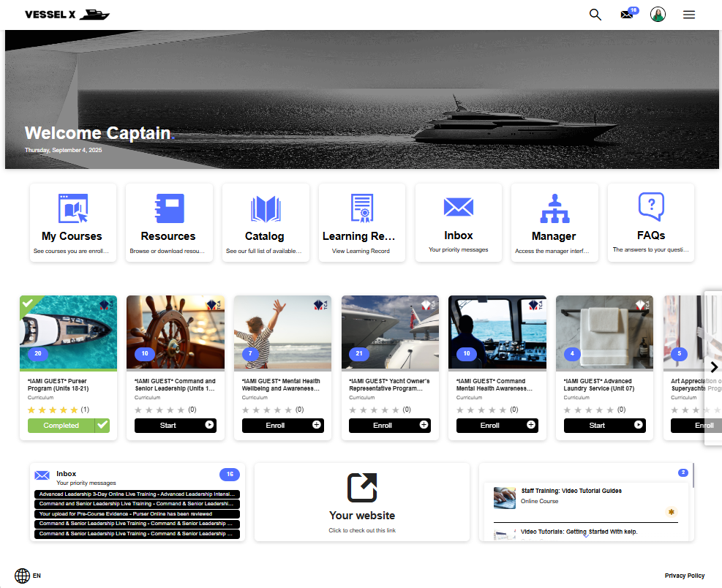Open the envelope messages icon in header

click(x=627, y=15)
